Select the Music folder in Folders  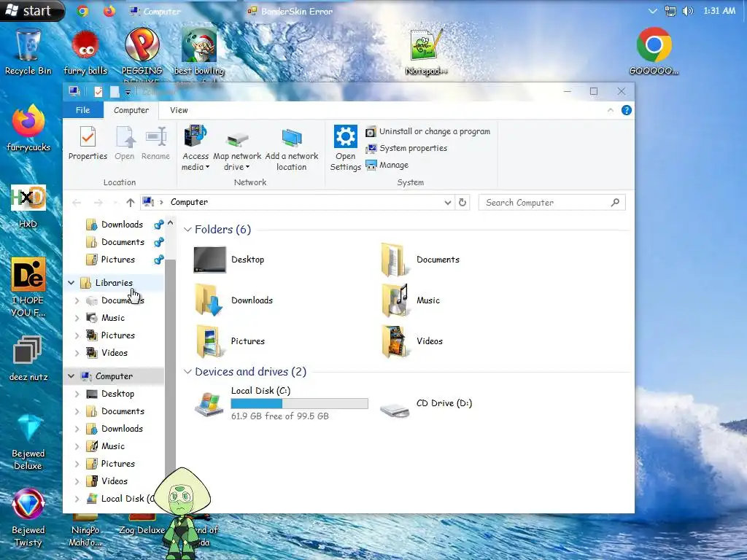point(411,300)
